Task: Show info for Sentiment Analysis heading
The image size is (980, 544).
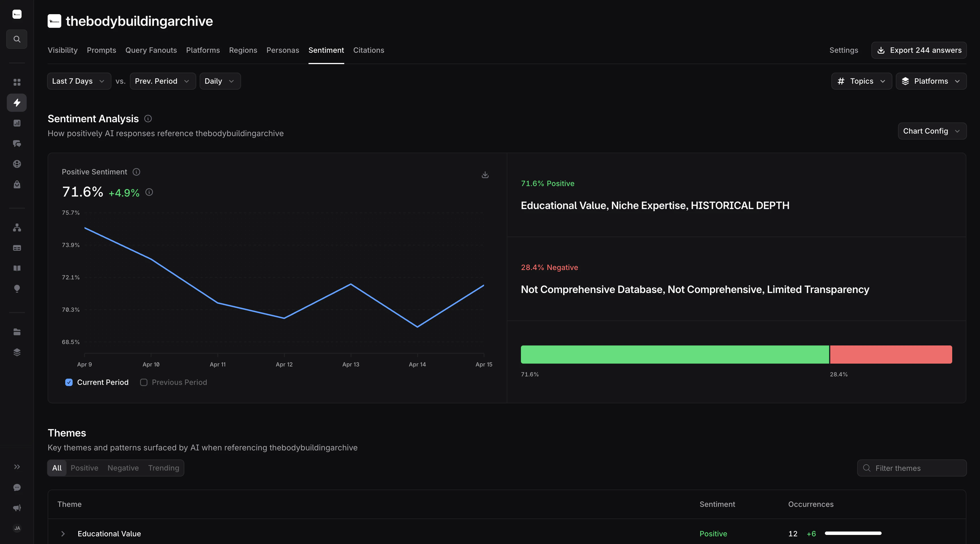Action: (x=148, y=119)
